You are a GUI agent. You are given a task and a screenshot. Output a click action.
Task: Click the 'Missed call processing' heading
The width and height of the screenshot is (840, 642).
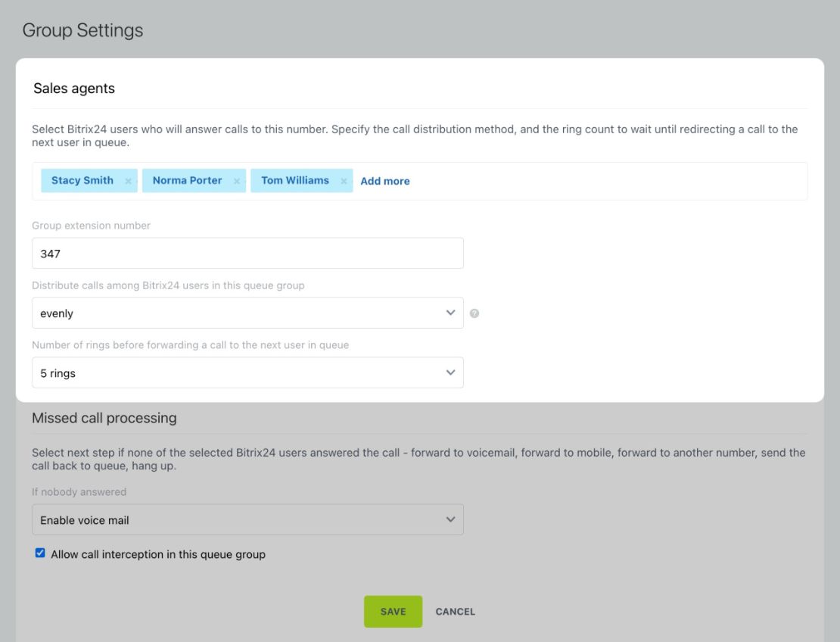coord(104,418)
